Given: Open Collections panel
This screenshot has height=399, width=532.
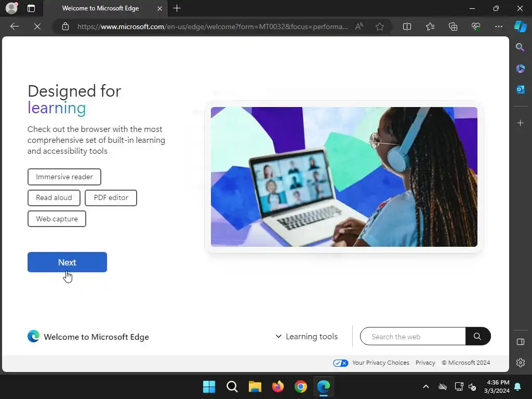Looking at the screenshot, I should [x=453, y=26].
